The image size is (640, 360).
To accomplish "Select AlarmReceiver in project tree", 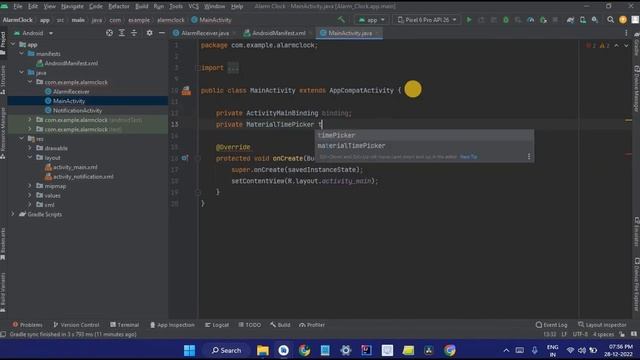I will pos(71,91).
